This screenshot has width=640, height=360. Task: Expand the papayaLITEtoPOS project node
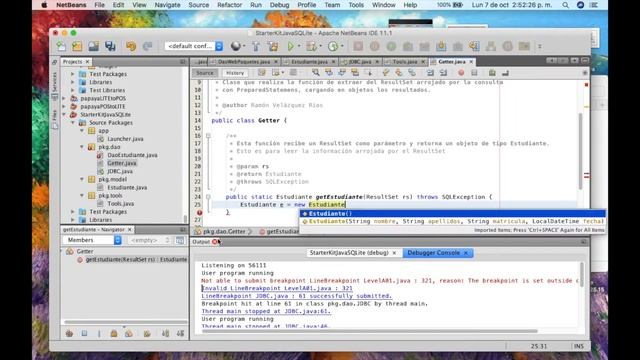click(64, 98)
